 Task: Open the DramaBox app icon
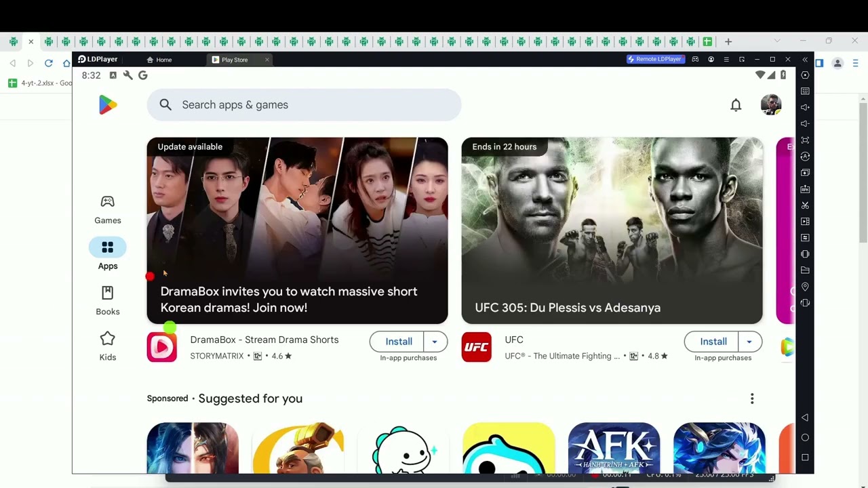pyautogui.click(x=162, y=347)
